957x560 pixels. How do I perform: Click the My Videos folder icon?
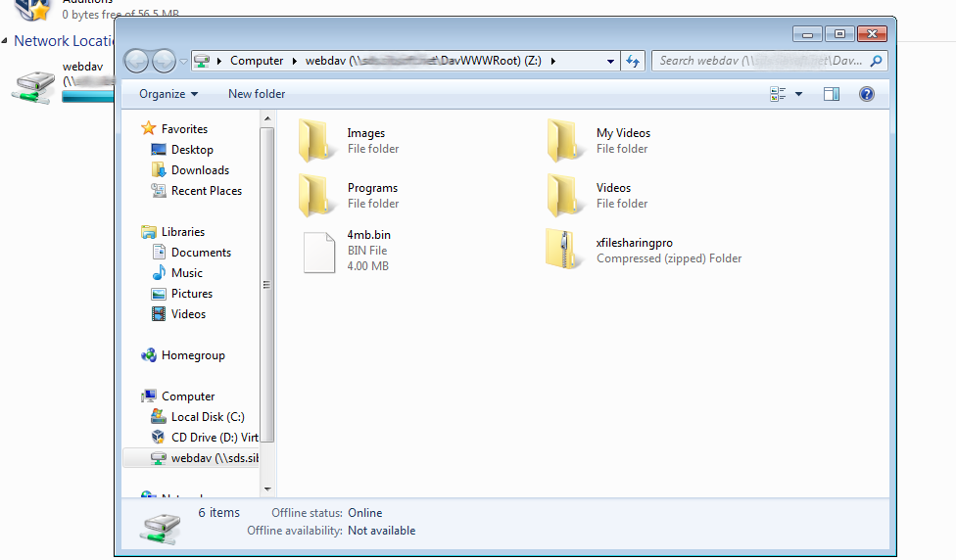pyautogui.click(x=565, y=141)
